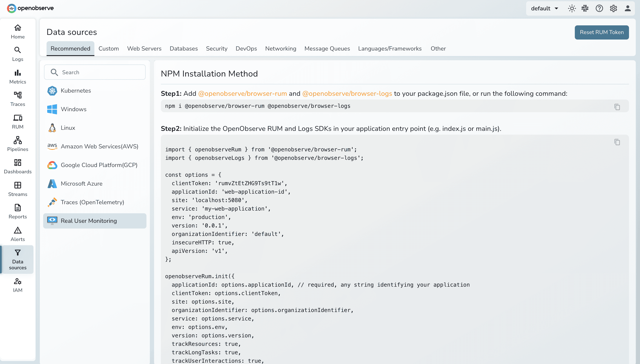Open the Traces sidebar icon
The image size is (640, 364).
tap(17, 95)
